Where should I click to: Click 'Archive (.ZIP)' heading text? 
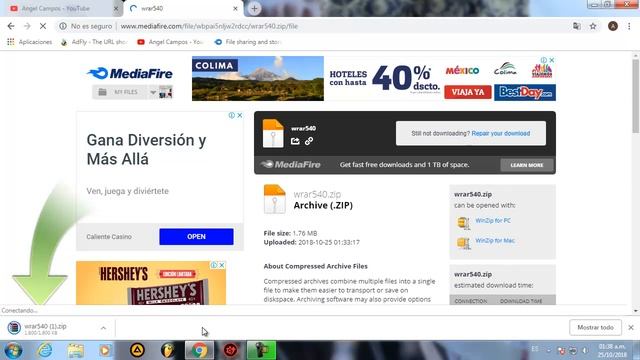pos(323,205)
